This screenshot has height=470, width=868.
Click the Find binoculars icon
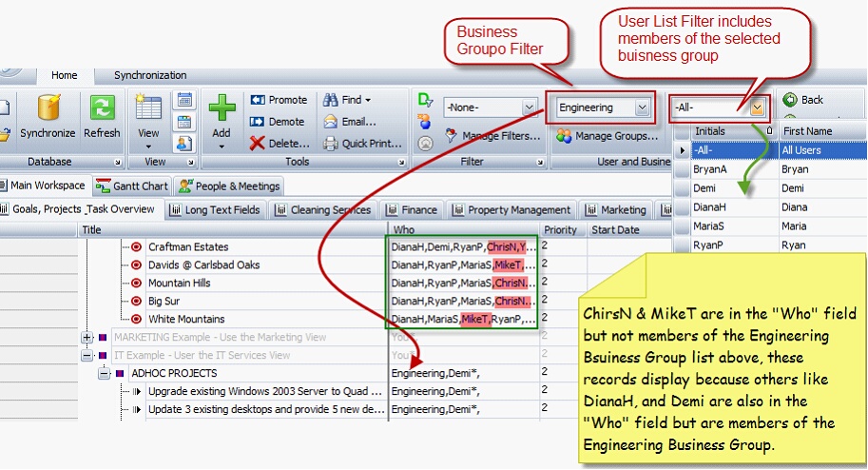point(331,100)
